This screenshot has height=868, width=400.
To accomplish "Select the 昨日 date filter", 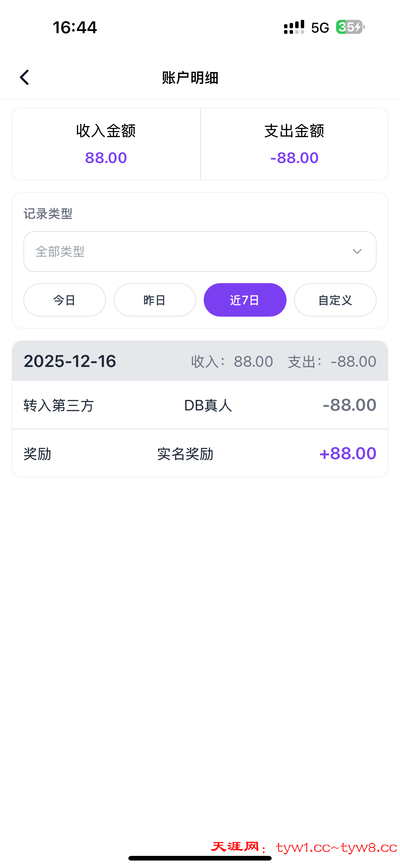I will click(x=155, y=300).
